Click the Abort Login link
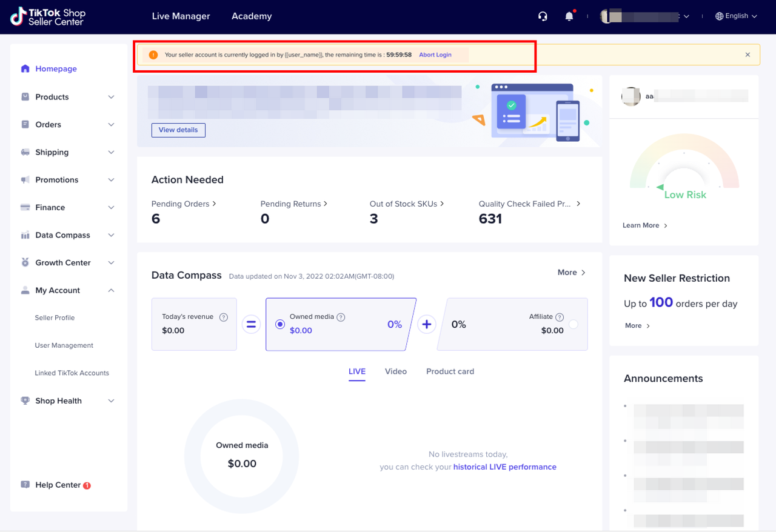The height and width of the screenshot is (532, 776). click(435, 55)
